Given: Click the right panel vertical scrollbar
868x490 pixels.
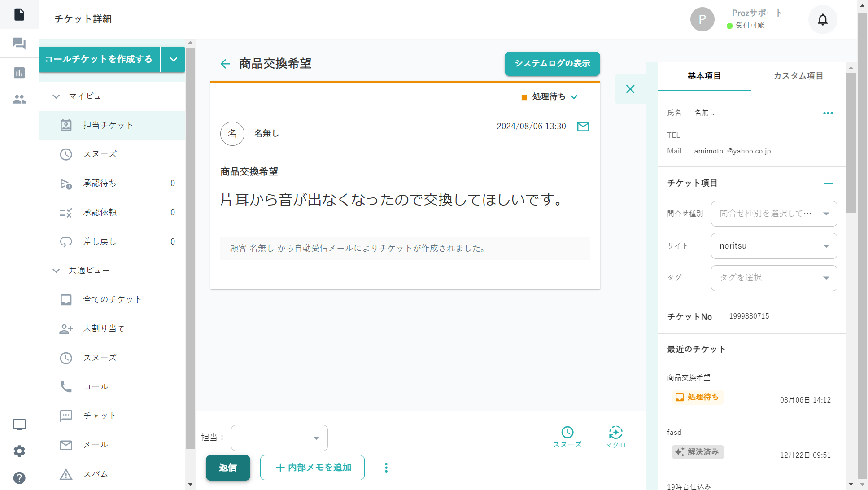Looking at the screenshot, I should [851, 144].
